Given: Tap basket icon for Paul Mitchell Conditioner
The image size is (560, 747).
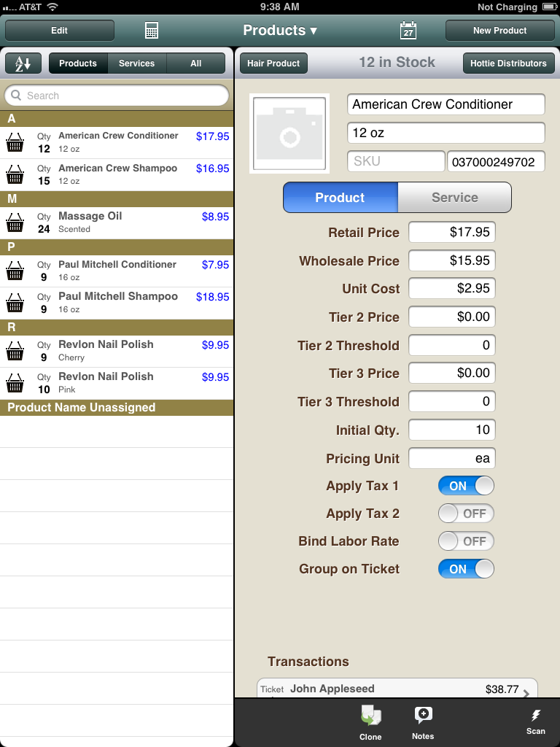Looking at the screenshot, I should coord(15,271).
